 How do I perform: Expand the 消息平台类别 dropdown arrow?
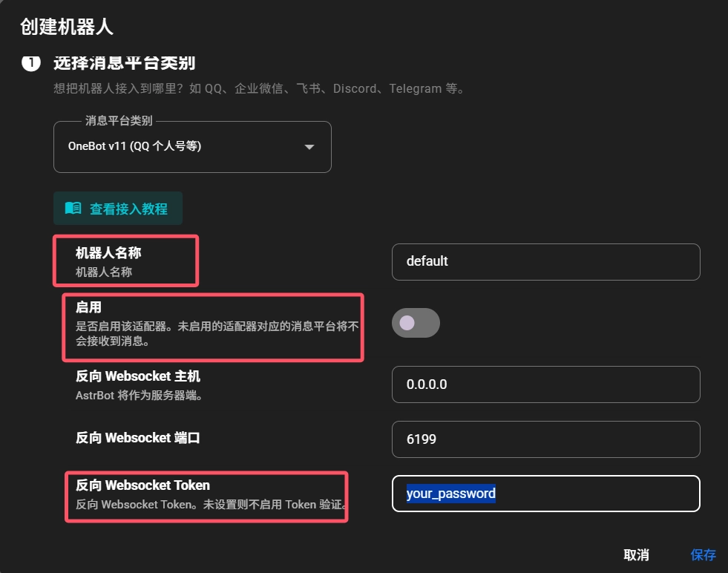309,147
